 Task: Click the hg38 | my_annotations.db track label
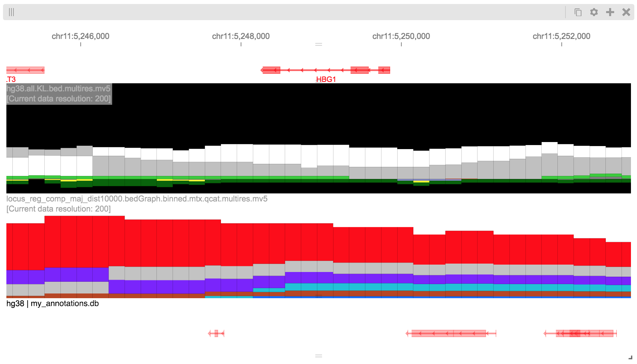tap(52, 304)
